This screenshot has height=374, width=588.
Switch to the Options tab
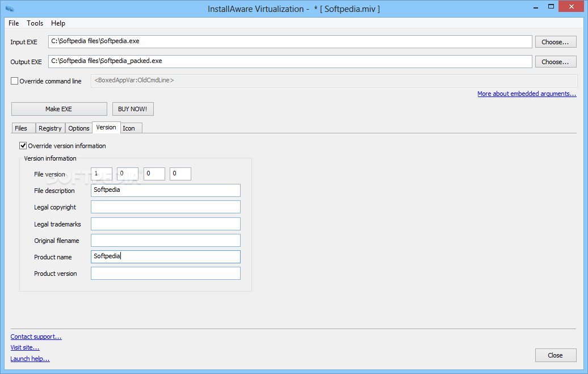coord(79,128)
